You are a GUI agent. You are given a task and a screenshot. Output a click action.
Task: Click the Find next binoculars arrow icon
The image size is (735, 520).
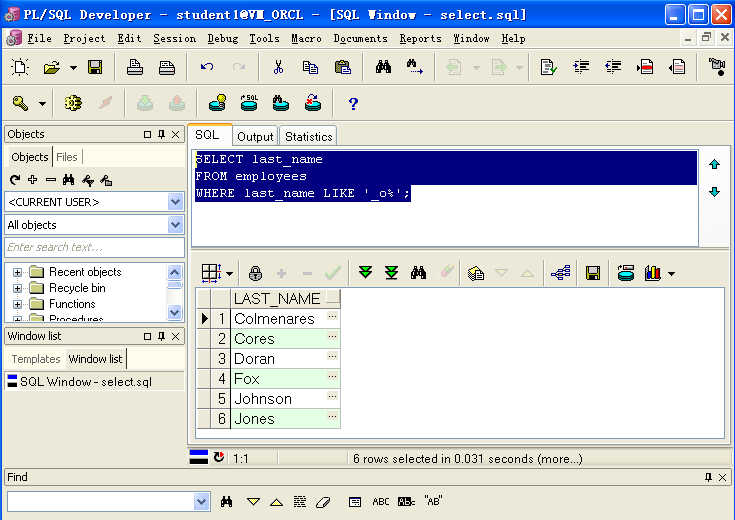click(414, 67)
